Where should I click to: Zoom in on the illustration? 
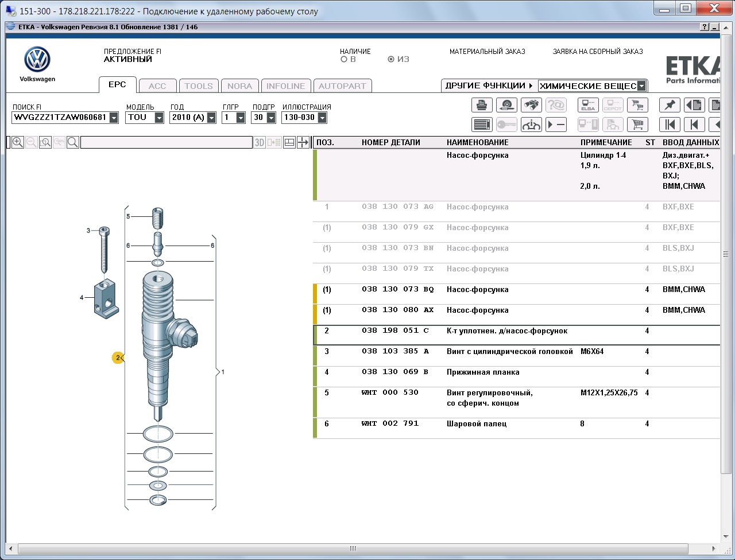pyautogui.click(x=18, y=142)
